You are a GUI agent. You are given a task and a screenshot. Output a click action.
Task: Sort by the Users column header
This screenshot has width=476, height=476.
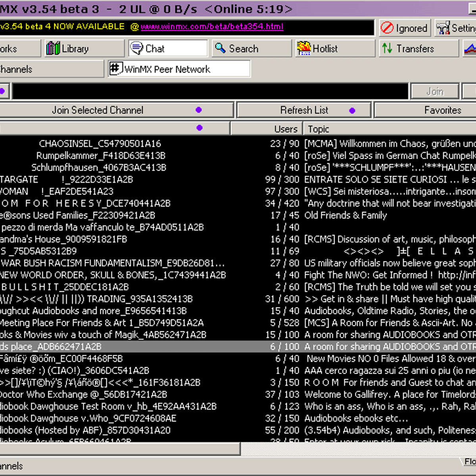click(267, 129)
